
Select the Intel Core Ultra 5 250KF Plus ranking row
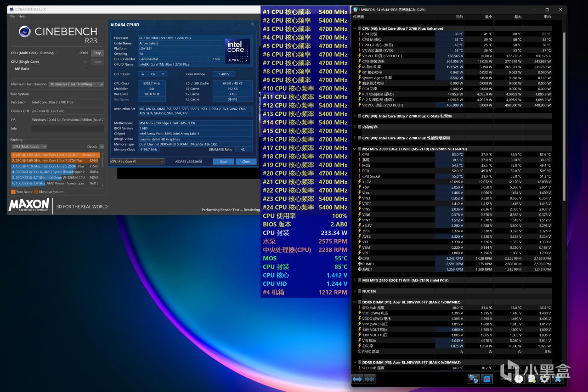click(x=55, y=166)
